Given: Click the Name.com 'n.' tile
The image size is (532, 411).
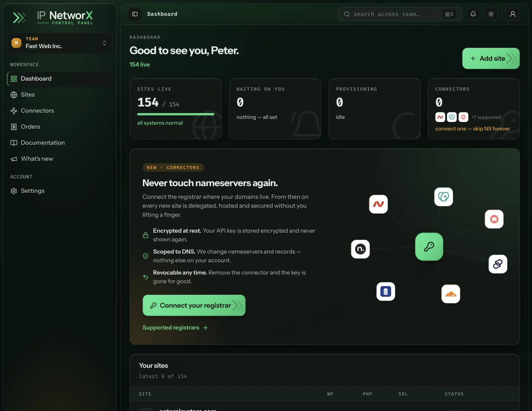Looking at the screenshot, I should [x=360, y=249].
